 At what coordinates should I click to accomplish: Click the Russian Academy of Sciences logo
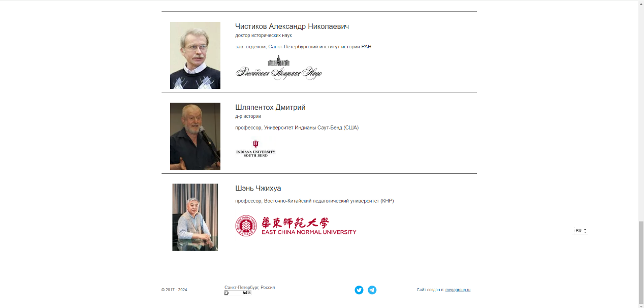(279, 68)
